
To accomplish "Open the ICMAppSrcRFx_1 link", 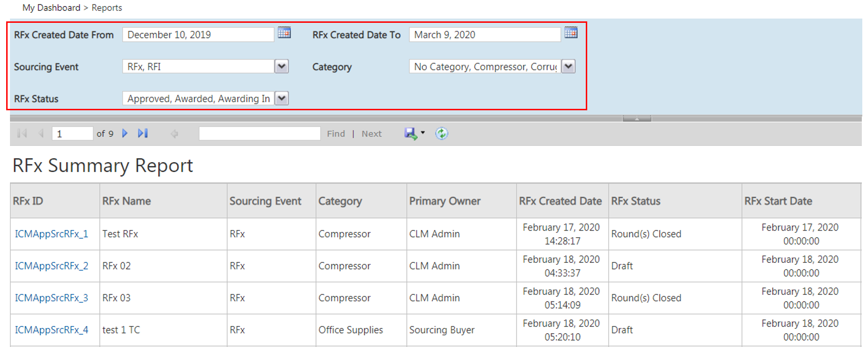I will [x=51, y=234].
